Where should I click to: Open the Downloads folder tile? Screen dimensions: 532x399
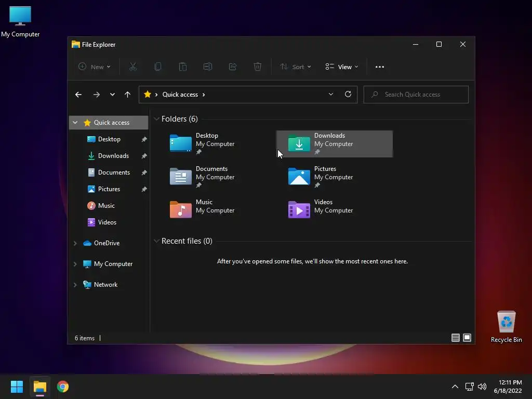335,143
